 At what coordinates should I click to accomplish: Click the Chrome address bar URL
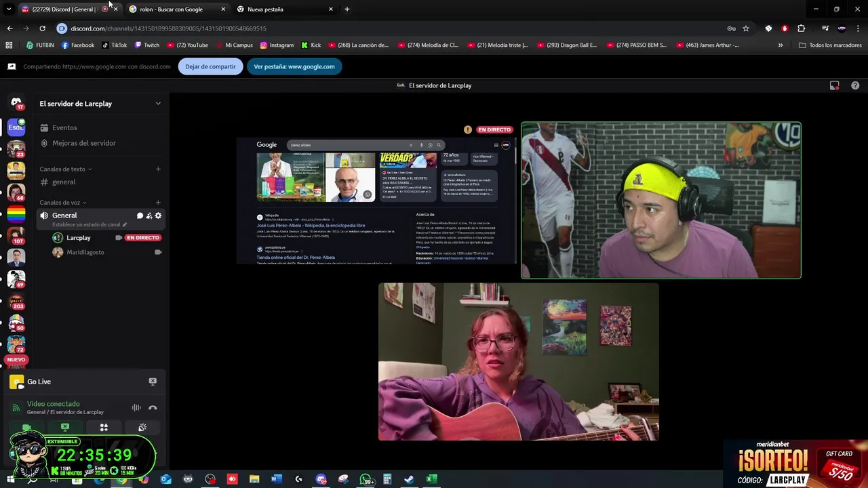[169, 28]
